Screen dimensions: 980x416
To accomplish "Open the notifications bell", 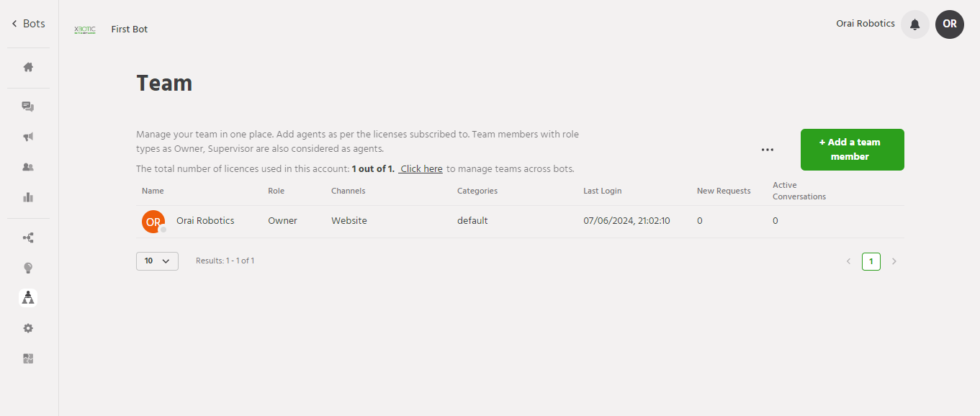I will (914, 24).
